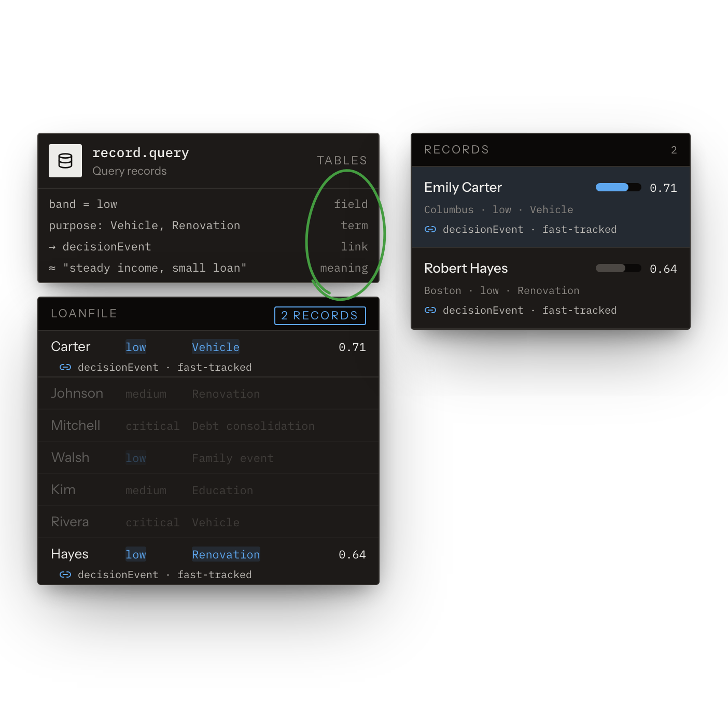728x728 pixels.
Task: Select the Walsh row
Action: click(x=208, y=458)
